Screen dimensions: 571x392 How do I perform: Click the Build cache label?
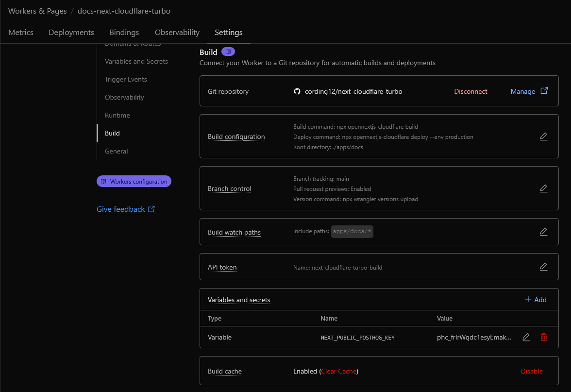click(x=225, y=371)
